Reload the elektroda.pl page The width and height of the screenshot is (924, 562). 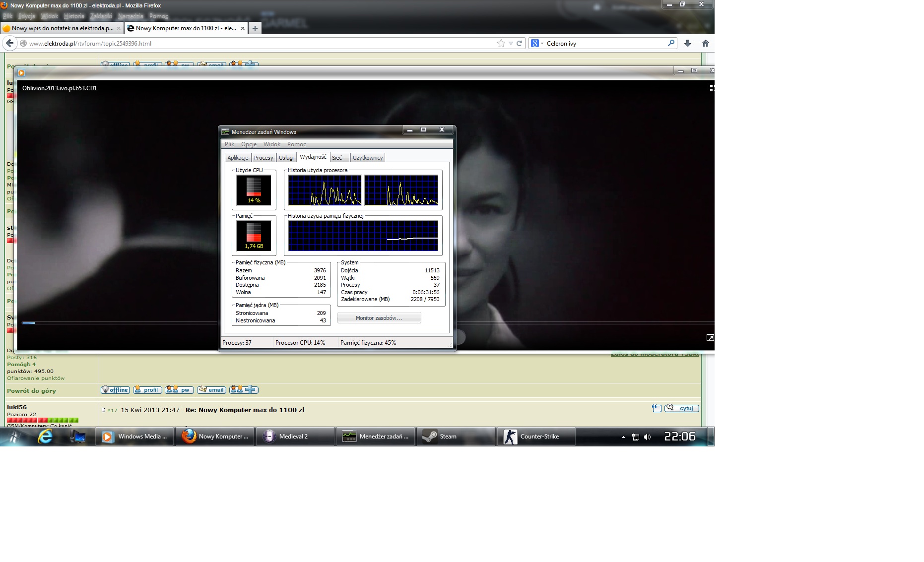tap(519, 43)
